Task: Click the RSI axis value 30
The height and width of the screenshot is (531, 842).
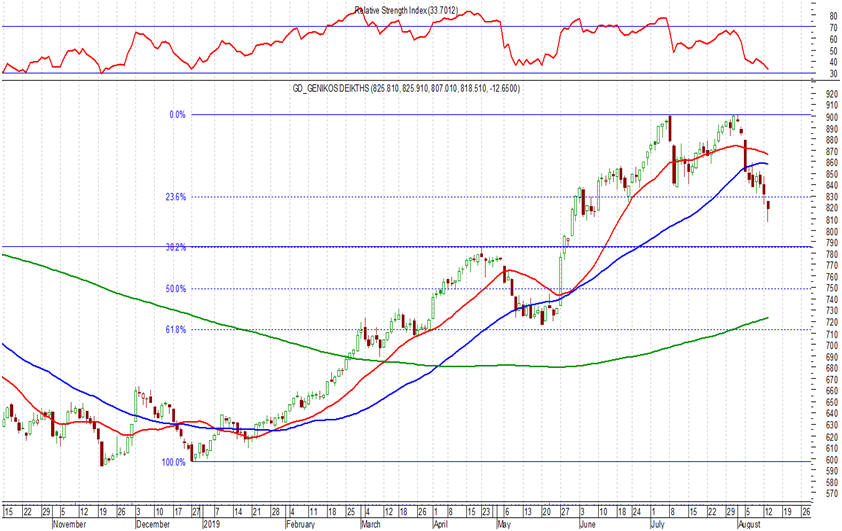Action: [x=833, y=75]
